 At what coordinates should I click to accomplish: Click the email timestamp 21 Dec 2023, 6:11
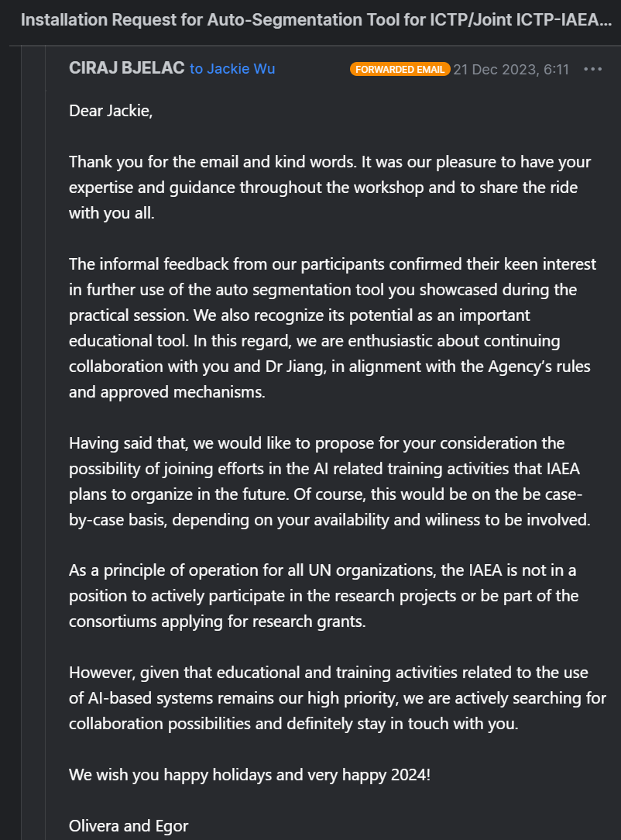(x=511, y=69)
